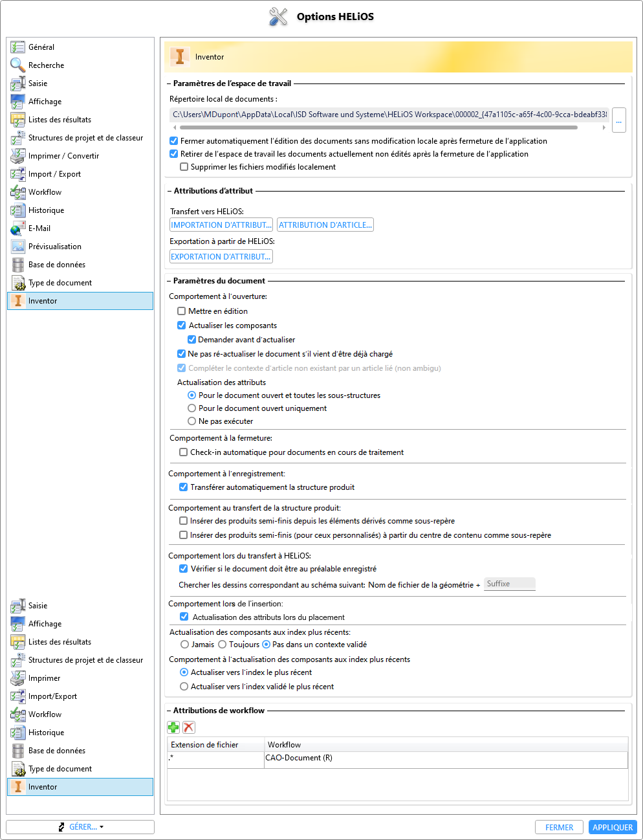Click the Imprimer printer icon in lower list
Image resolution: width=643 pixels, height=840 pixels.
click(17, 678)
